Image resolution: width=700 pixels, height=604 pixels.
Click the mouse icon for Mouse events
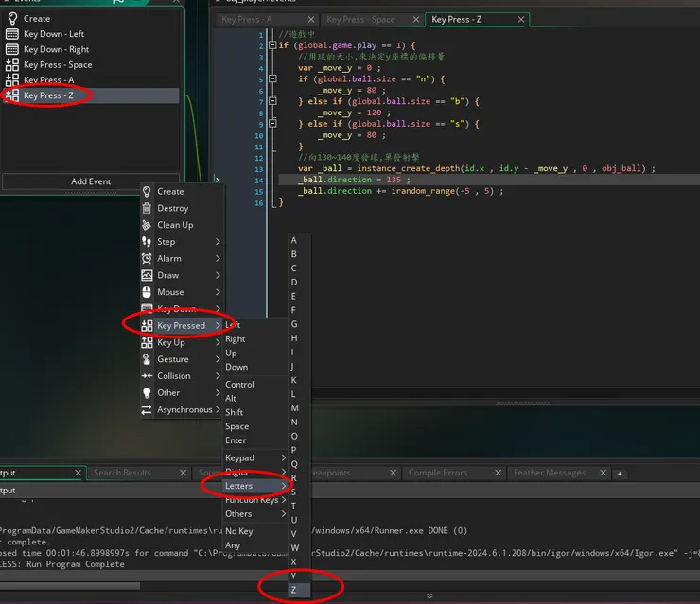[147, 292]
